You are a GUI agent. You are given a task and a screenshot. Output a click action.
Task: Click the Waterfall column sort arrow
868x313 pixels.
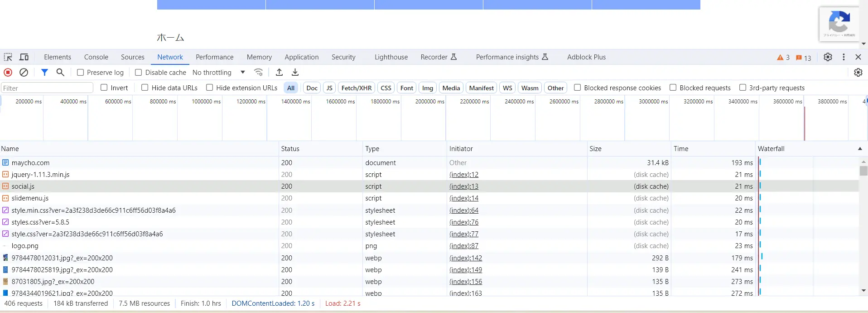859,149
